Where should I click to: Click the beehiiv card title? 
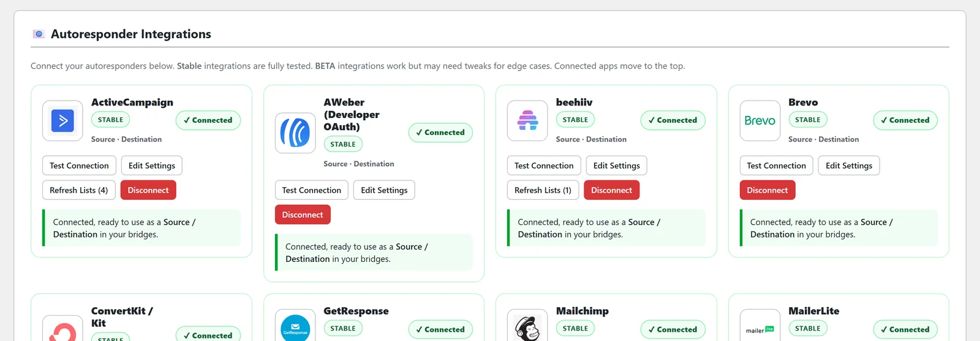(575, 102)
